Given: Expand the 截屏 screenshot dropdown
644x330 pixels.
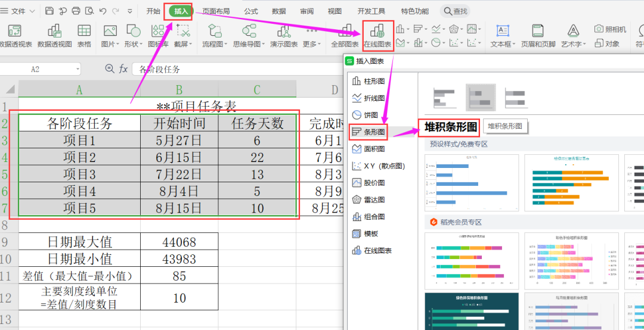Looking at the screenshot, I should (x=190, y=44).
